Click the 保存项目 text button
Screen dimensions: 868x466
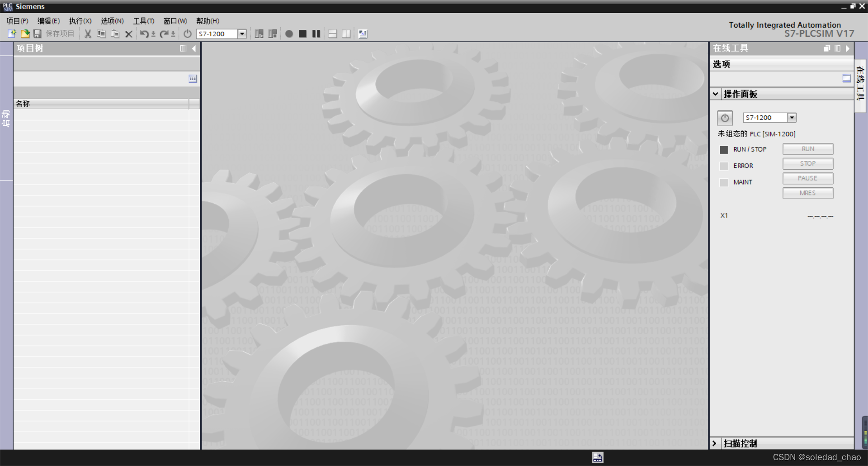point(60,34)
